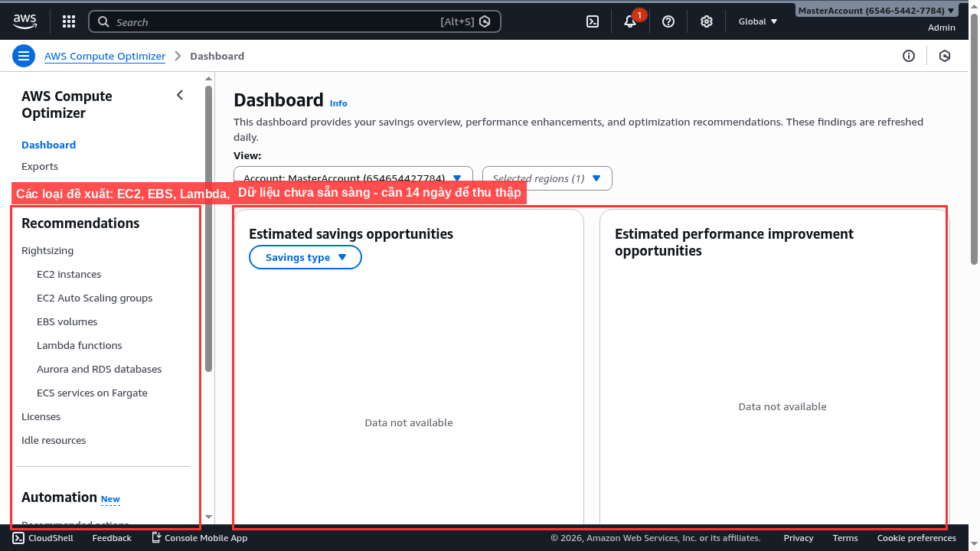Select Exports in the sidebar
Screen dimensions: 980x551
(x=39, y=166)
